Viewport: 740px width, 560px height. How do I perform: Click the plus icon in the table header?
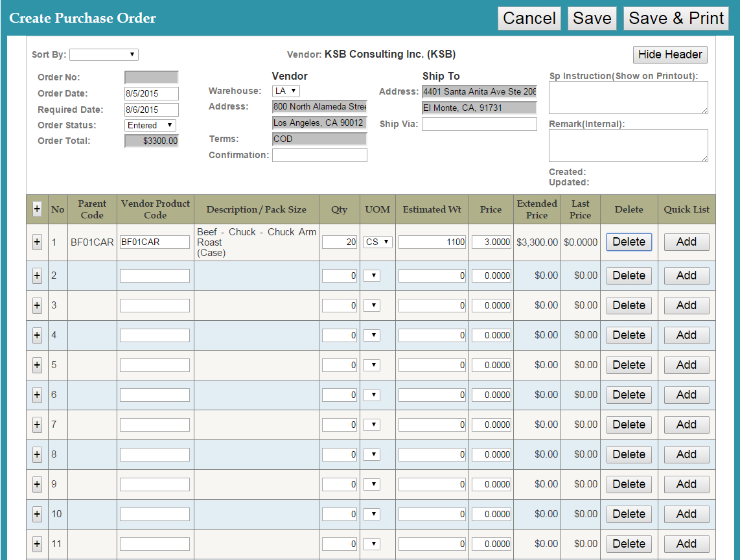37,209
